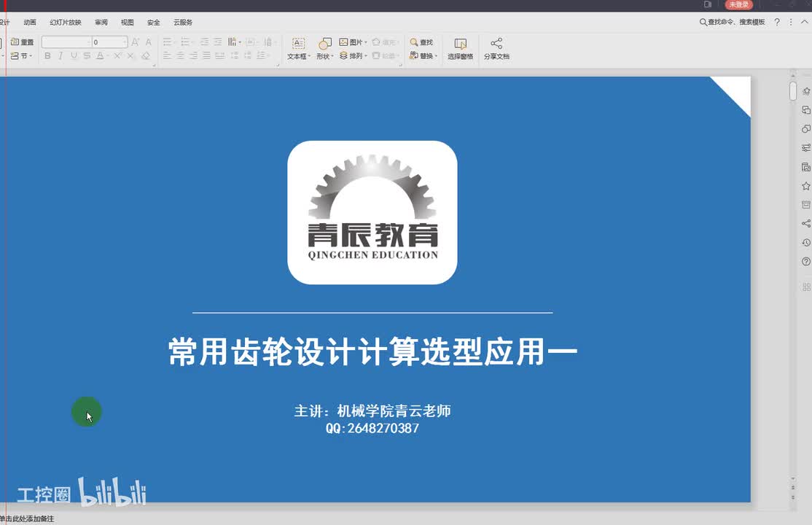The image size is (812, 525).
Task: Toggle subscript formatting
Action: click(131, 55)
